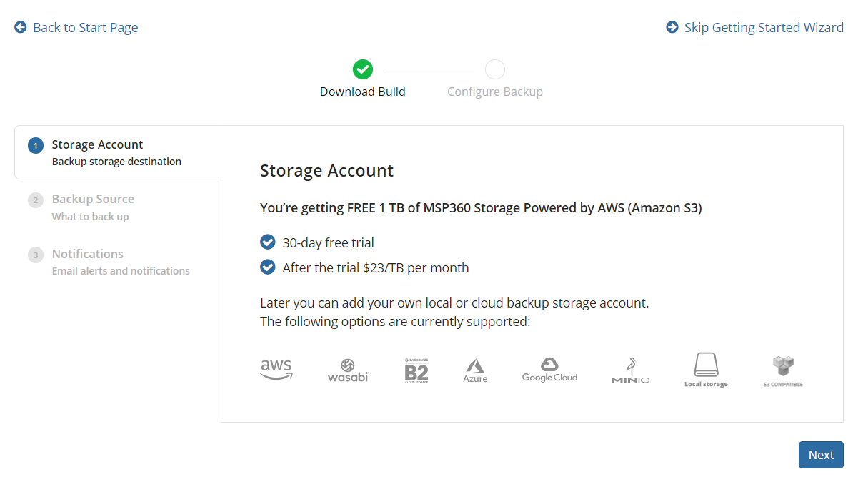Click the Download Build step label

point(363,92)
